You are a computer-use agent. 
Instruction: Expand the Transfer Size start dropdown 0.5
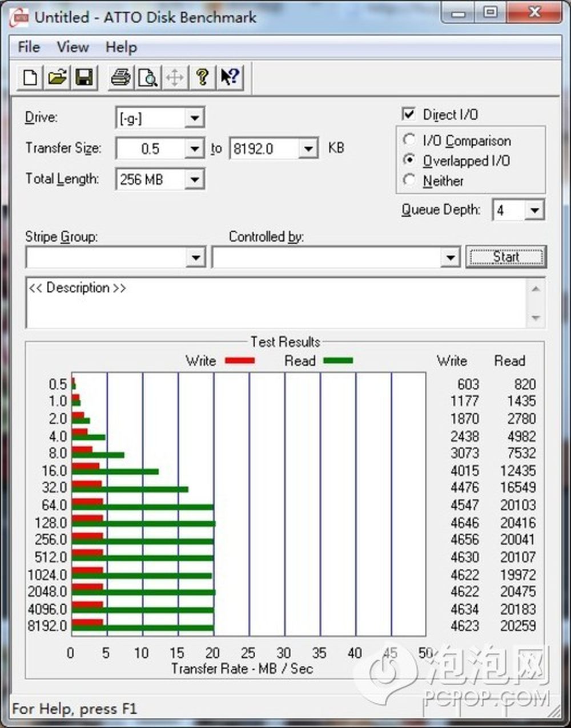tap(194, 149)
